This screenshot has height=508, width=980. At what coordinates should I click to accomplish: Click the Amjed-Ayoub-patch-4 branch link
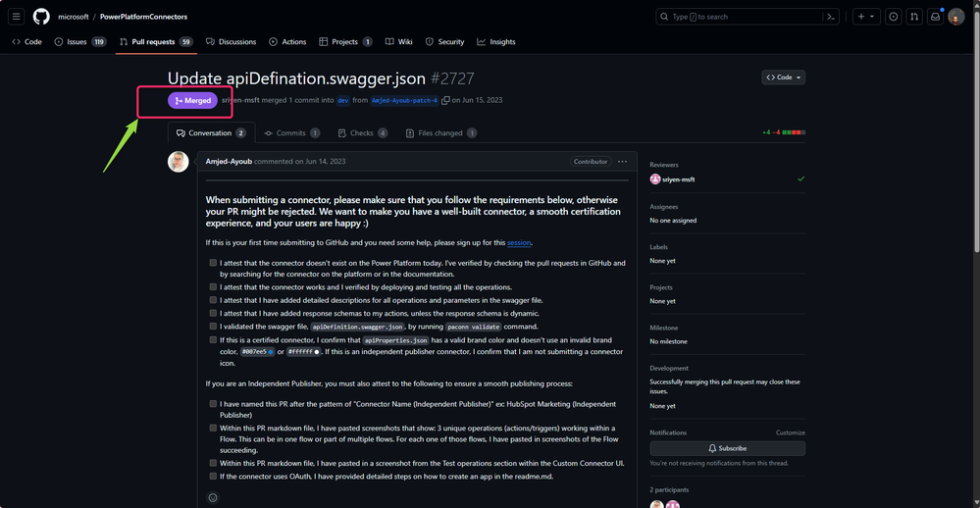coord(404,101)
